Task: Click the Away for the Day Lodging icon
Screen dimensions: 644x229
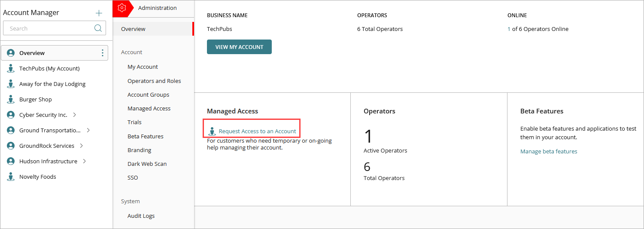Action: tap(11, 84)
